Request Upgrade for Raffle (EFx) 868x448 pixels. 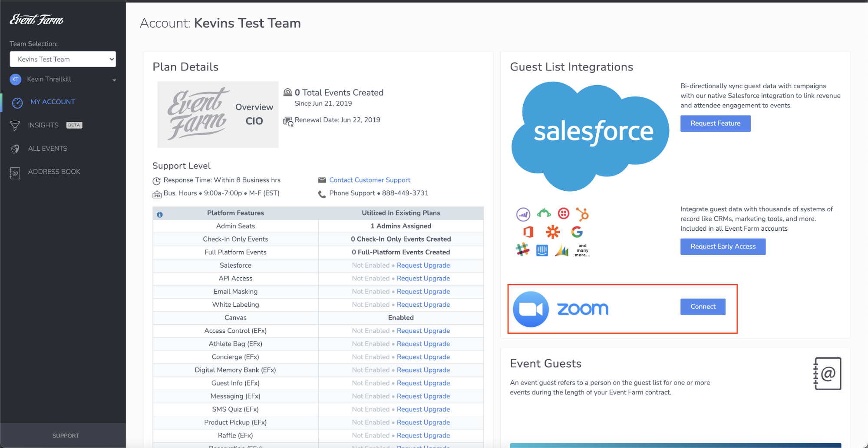[423, 435]
